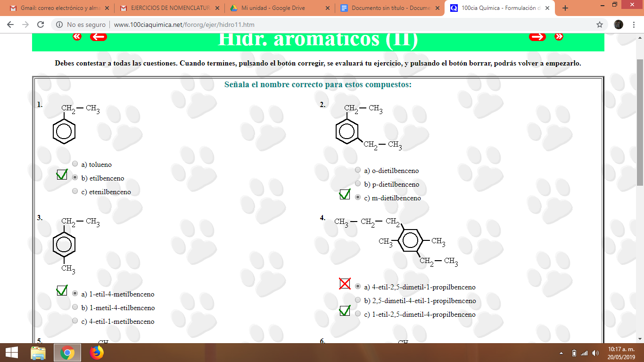Close the Gmail tab
This screenshot has width=644, height=362.
point(107,8)
